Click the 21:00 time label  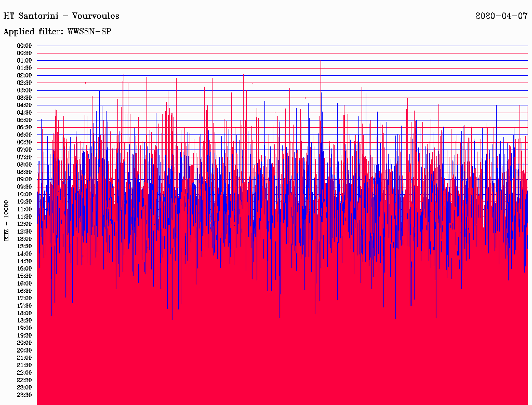[24, 358]
